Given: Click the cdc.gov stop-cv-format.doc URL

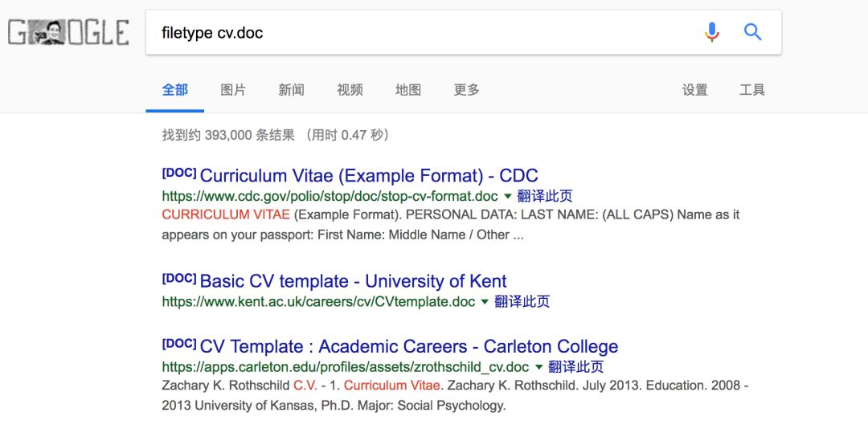Looking at the screenshot, I should 330,196.
